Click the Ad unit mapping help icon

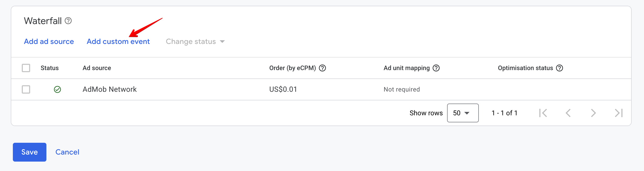[436, 68]
